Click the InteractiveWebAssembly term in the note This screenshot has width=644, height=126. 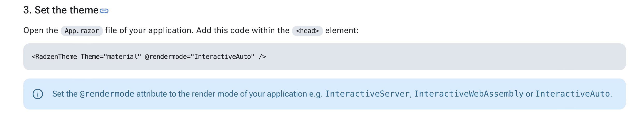[469, 94]
